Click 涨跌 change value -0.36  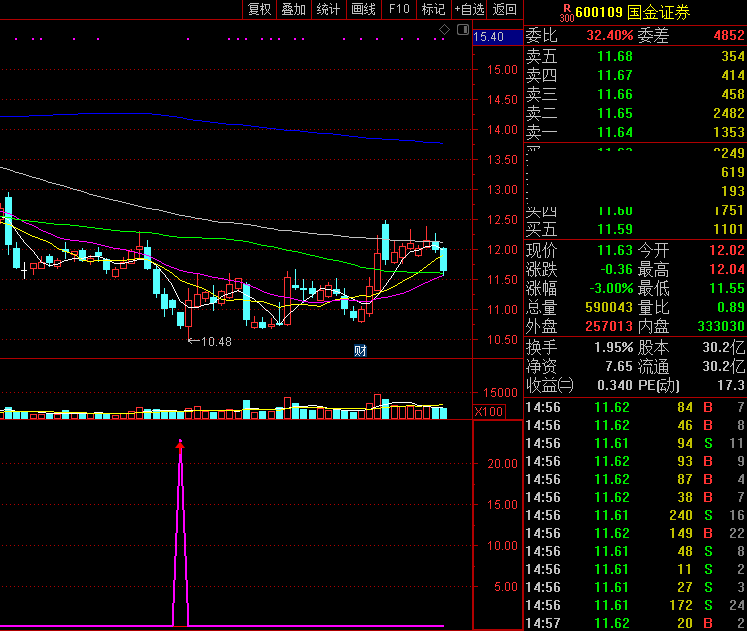(616, 270)
